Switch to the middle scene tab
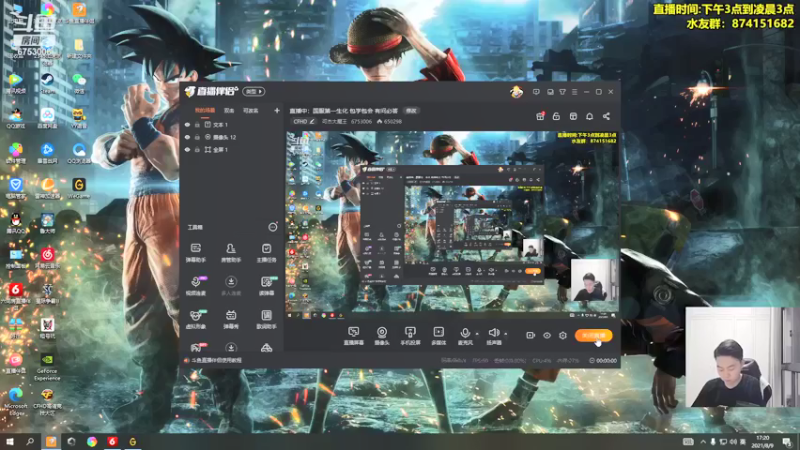Image resolution: width=800 pixels, height=450 pixels. [x=229, y=111]
